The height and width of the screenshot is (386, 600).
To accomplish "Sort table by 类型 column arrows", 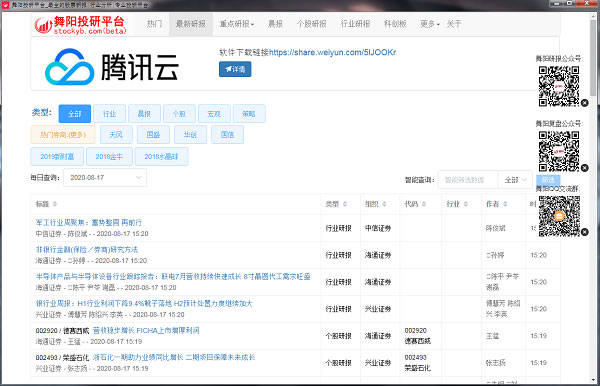I will 345,204.
